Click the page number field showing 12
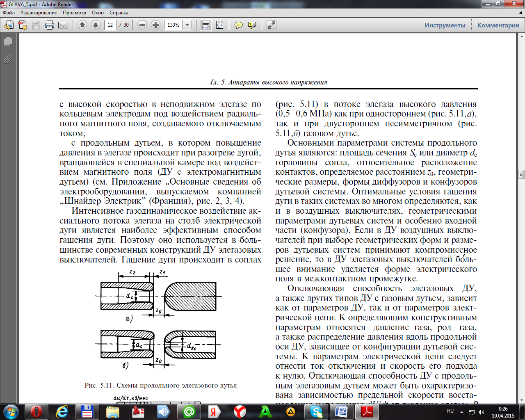 coord(110,25)
